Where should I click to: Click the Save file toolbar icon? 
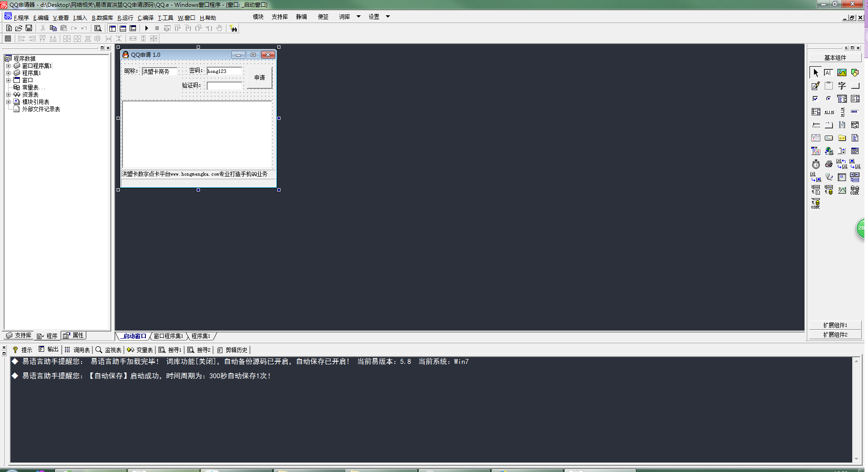pyautogui.click(x=29, y=28)
